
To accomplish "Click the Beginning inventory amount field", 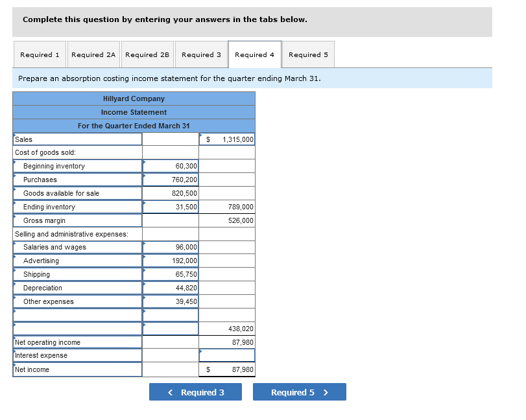I will (171, 166).
